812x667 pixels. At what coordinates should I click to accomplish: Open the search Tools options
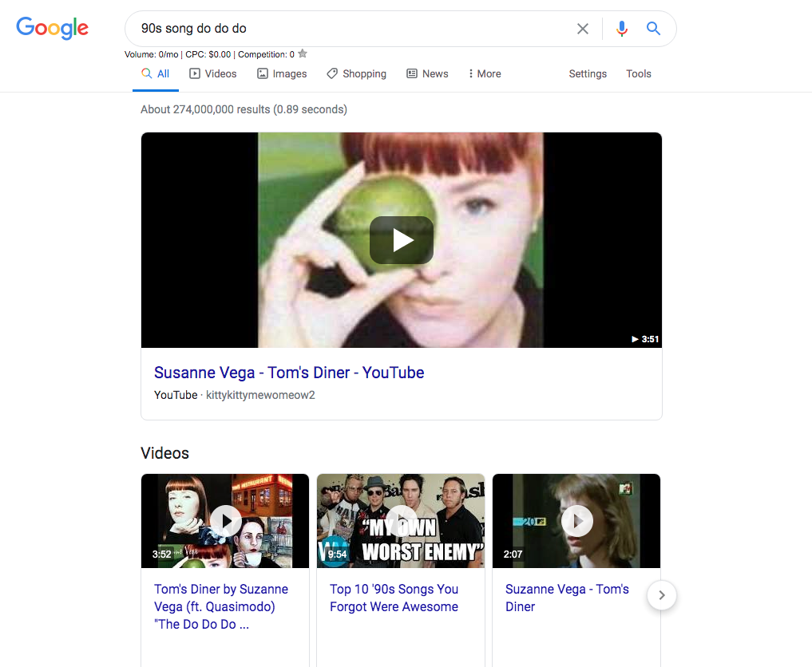pyautogui.click(x=638, y=73)
